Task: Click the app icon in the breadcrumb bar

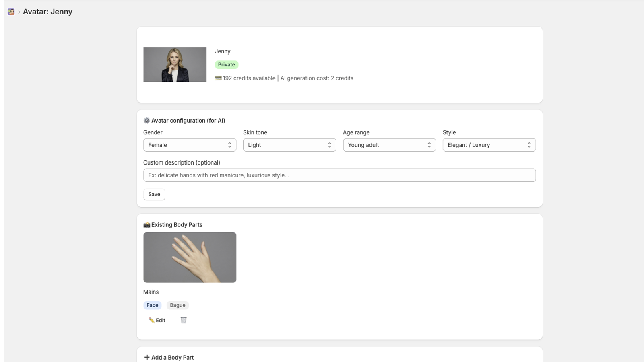Action: [x=11, y=12]
